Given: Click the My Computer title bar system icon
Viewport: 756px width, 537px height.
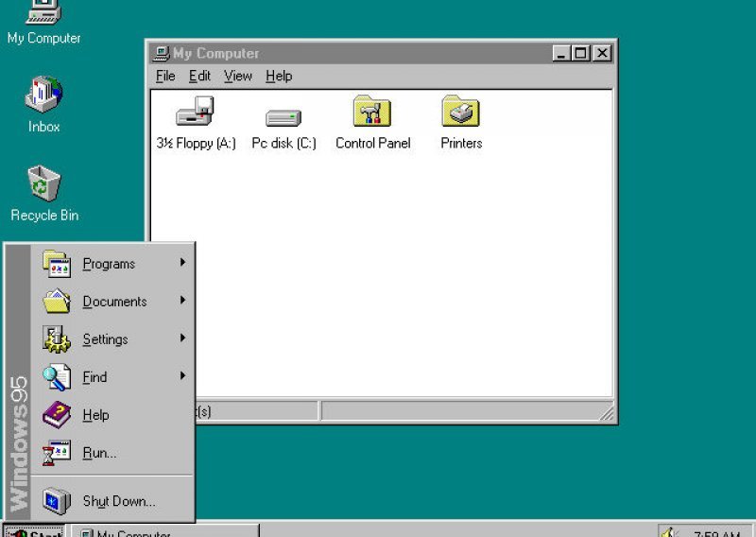Looking at the screenshot, I should tap(162, 53).
